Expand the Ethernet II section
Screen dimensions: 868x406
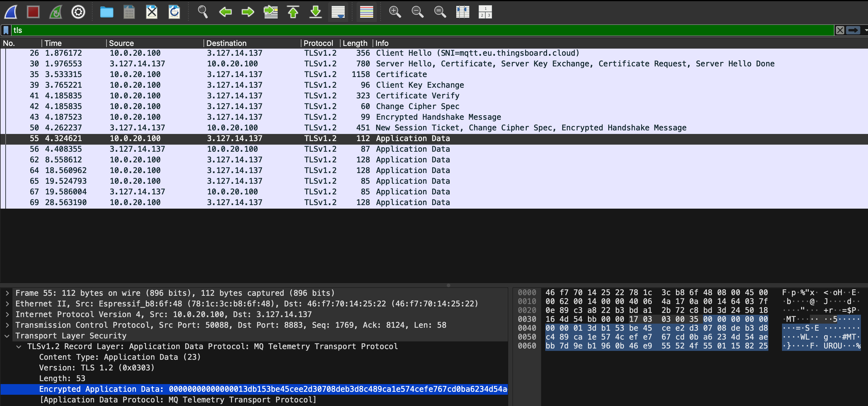coord(7,304)
